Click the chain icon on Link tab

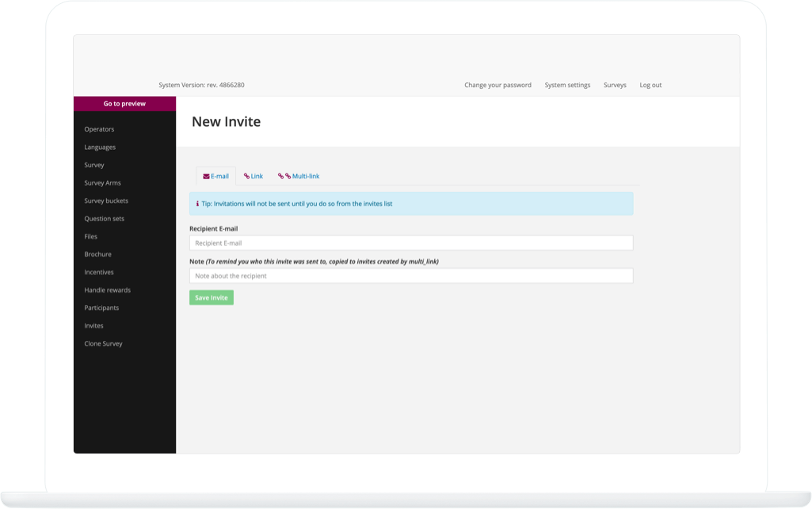246,176
